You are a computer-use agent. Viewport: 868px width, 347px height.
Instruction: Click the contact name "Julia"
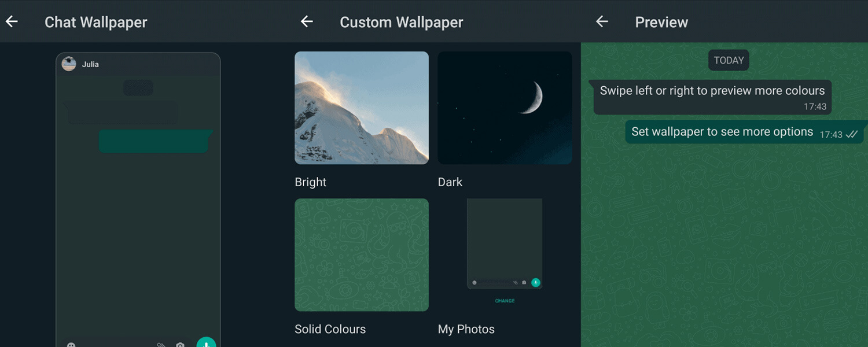pyautogui.click(x=90, y=64)
